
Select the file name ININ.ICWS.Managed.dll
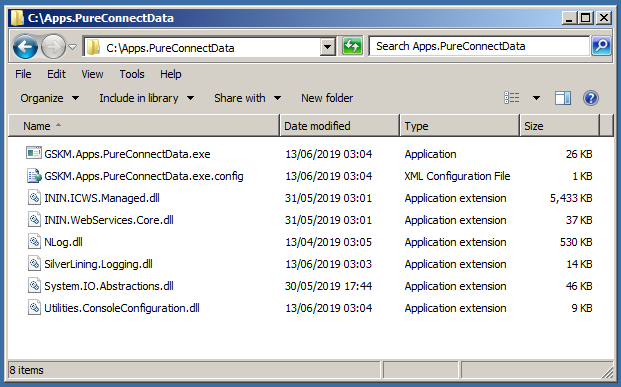[102, 198]
